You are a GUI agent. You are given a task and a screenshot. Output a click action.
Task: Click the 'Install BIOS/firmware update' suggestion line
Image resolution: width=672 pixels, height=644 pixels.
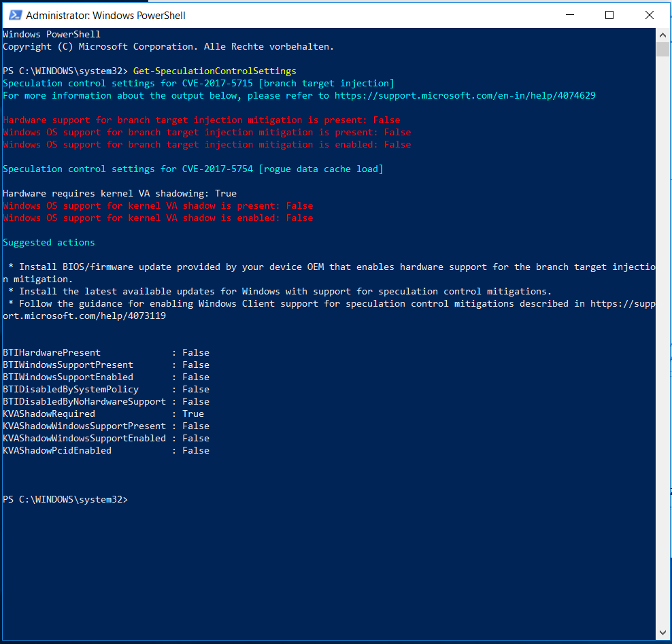click(x=329, y=273)
